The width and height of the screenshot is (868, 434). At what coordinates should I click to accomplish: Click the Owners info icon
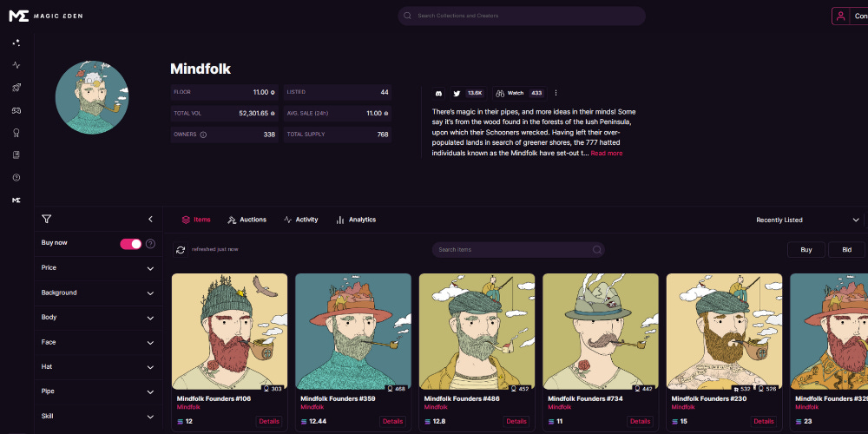click(x=203, y=135)
